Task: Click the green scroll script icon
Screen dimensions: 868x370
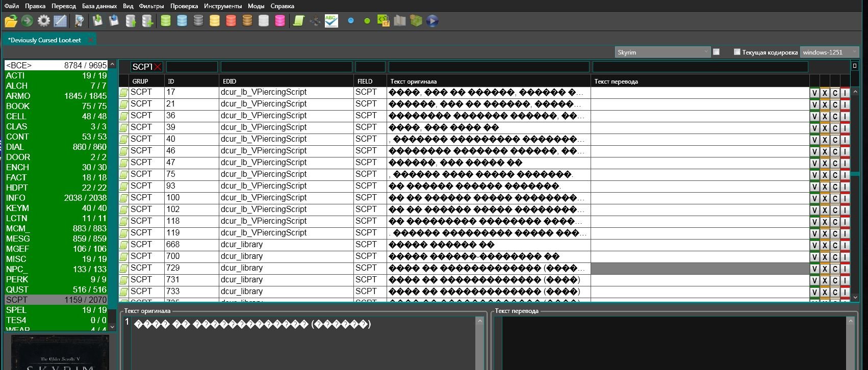Action: click(x=298, y=21)
